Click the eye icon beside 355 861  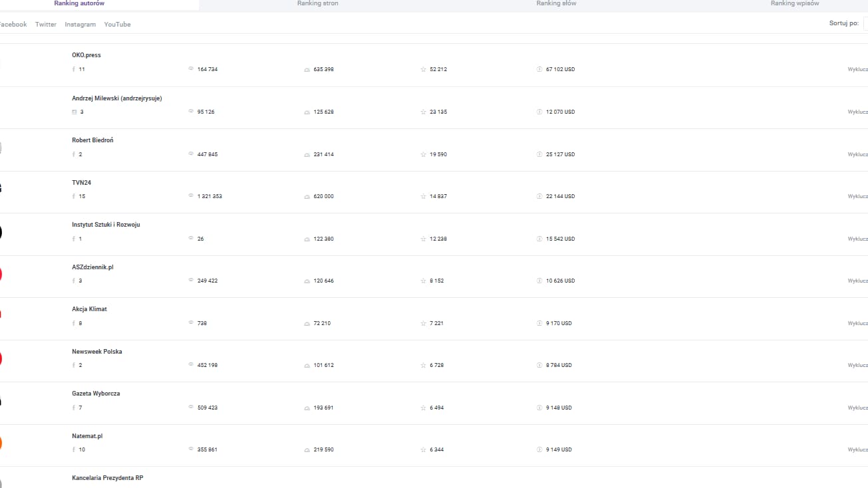point(191,449)
